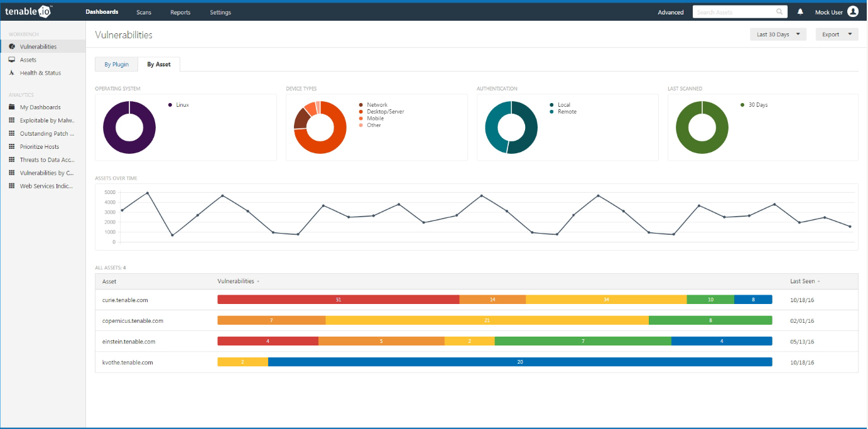Click the 10/18/16 date in kvothe's row
868x429 pixels.
point(802,362)
